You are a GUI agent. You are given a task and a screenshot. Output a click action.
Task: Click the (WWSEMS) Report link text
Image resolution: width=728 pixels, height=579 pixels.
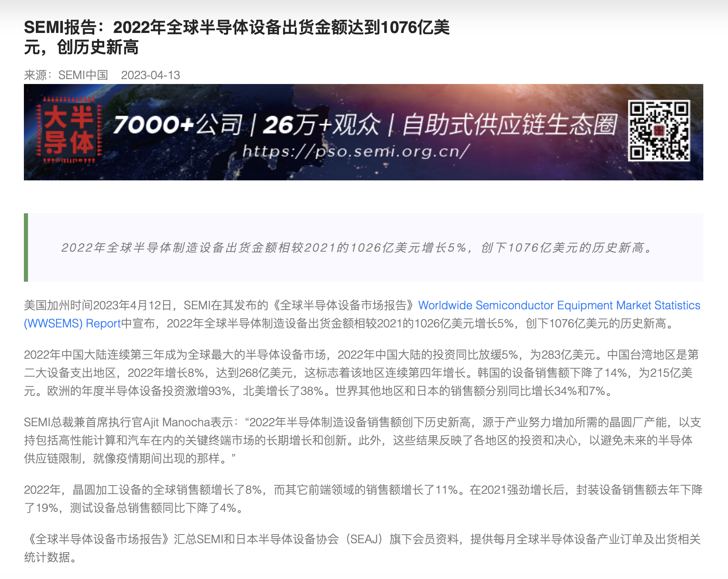coord(72,323)
